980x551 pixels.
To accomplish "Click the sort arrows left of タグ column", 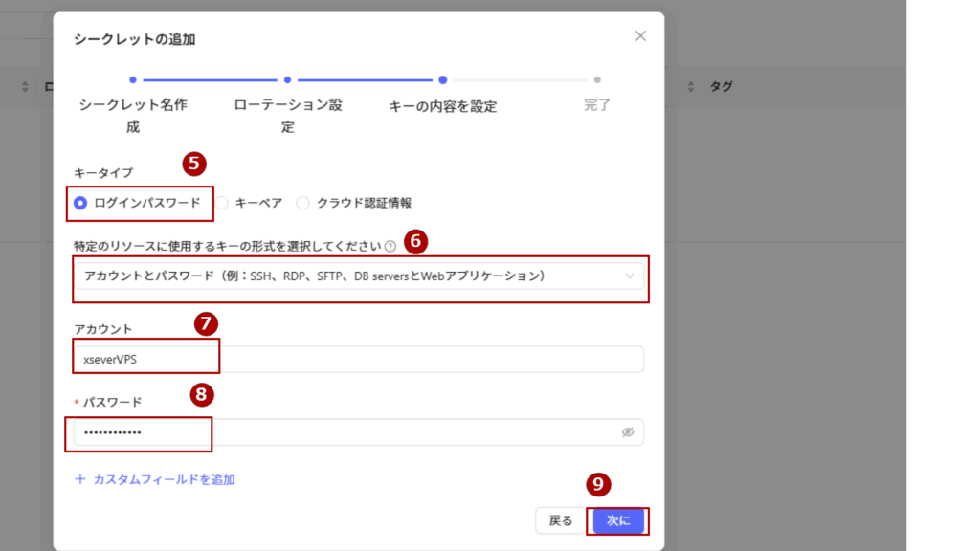I will [691, 87].
